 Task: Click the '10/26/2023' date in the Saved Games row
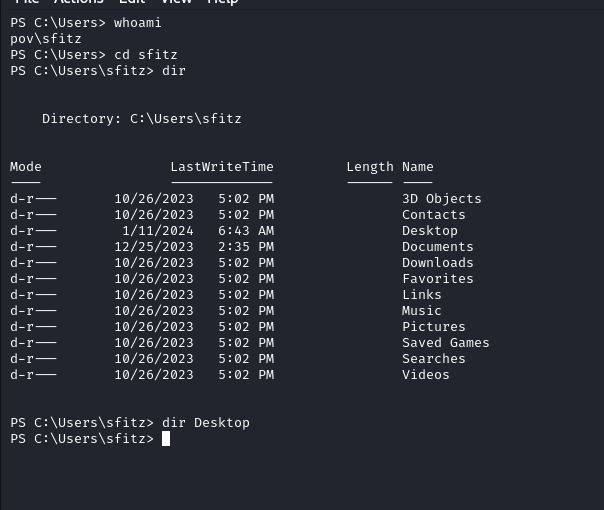coord(154,342)
